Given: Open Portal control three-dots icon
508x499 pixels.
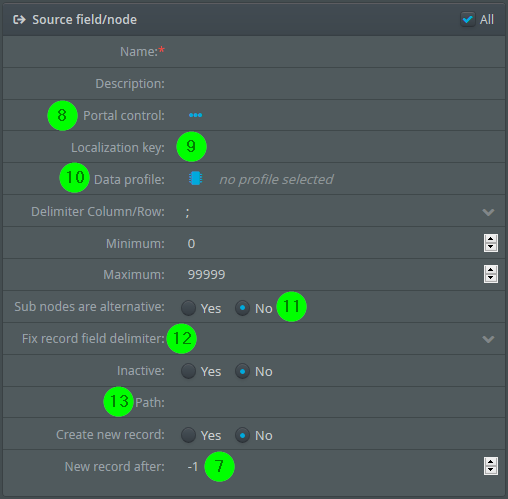Looking at the screenshot, I should click(195, 115).
